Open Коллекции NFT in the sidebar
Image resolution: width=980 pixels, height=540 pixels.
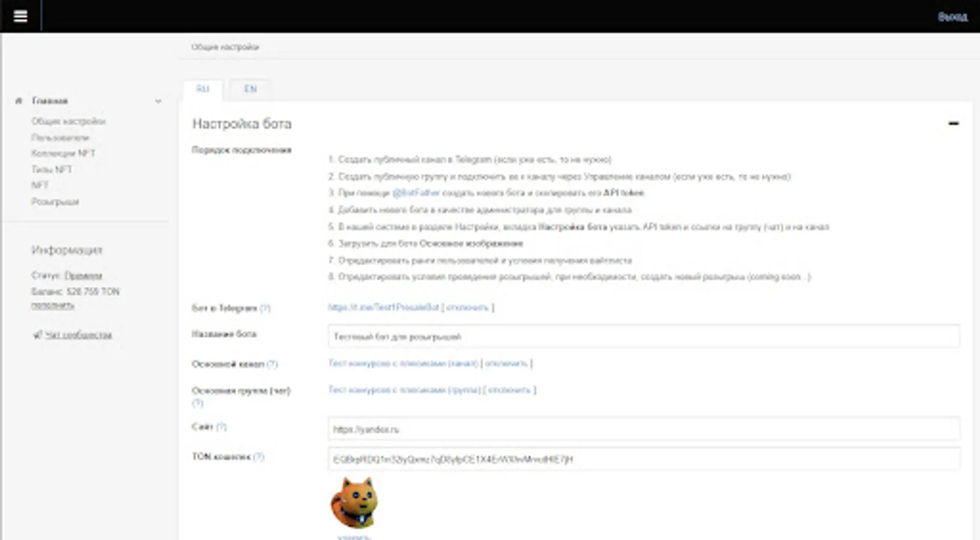63,154
